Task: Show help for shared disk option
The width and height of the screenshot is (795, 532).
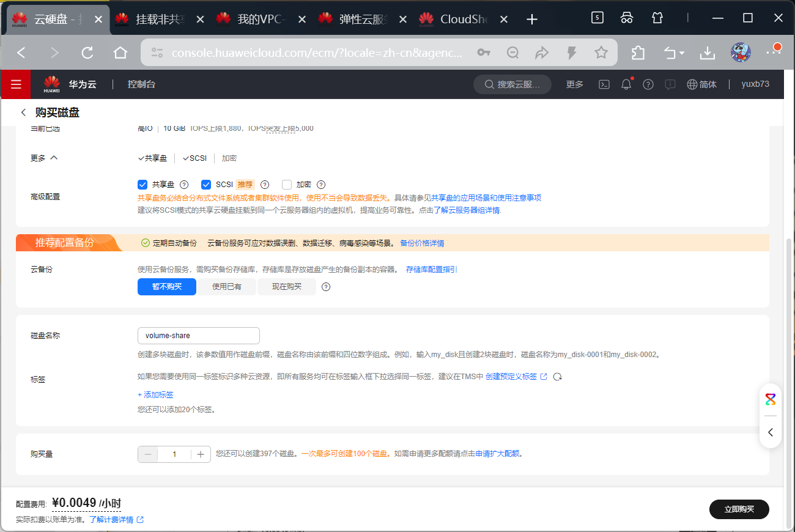Action: coord(184,185)
